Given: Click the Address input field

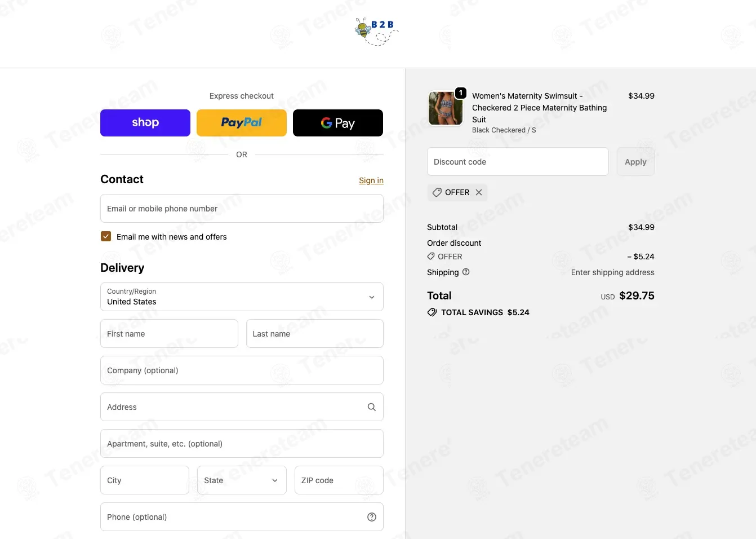Looking at the screenshot, I should tap(242, 407).
